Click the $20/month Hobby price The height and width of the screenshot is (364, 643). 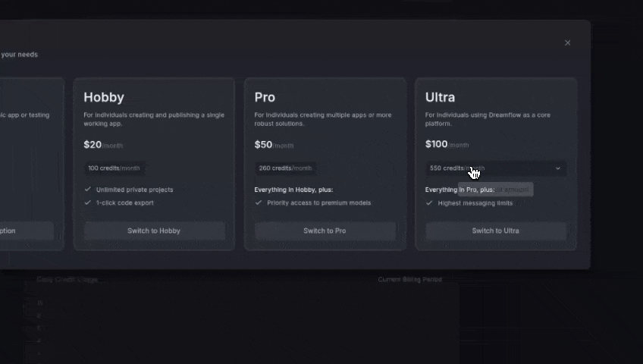(x=103, y=145)
